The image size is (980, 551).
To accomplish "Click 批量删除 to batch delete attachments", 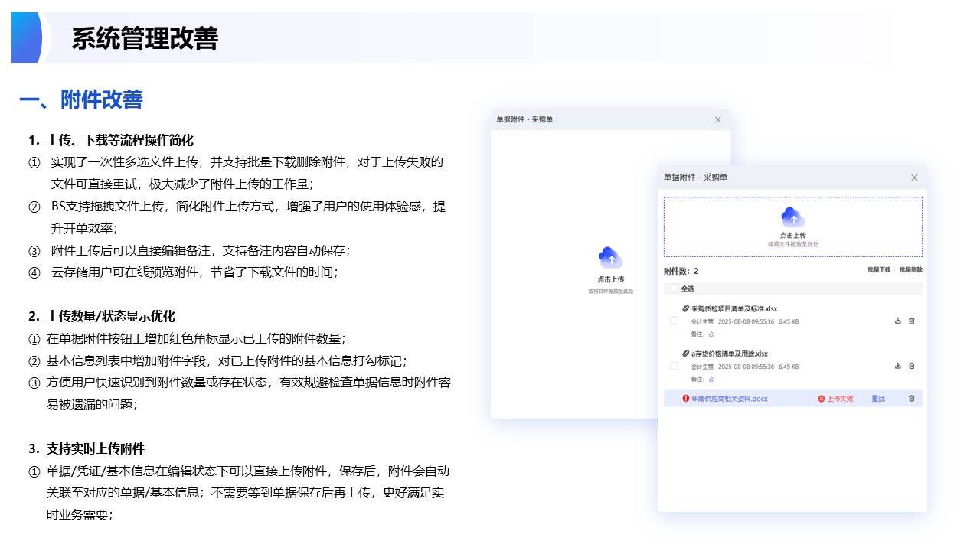I will [x=910, y=270].
